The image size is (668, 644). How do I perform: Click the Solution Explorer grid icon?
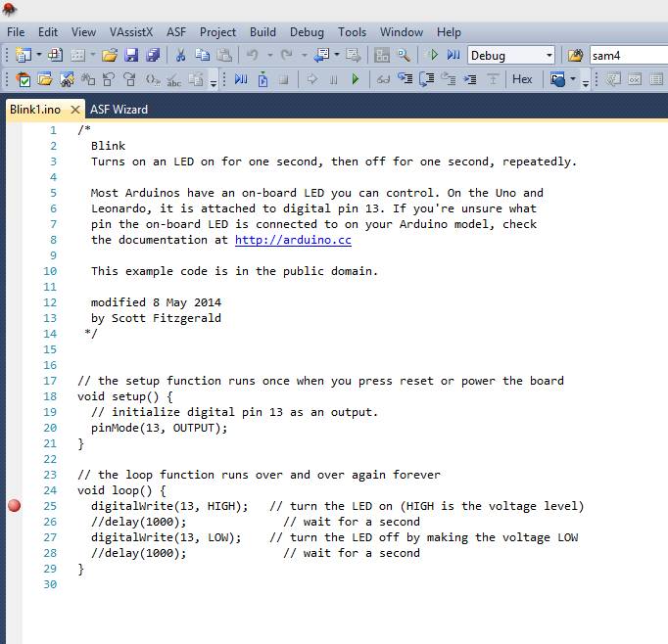click(x=381, y=56)
